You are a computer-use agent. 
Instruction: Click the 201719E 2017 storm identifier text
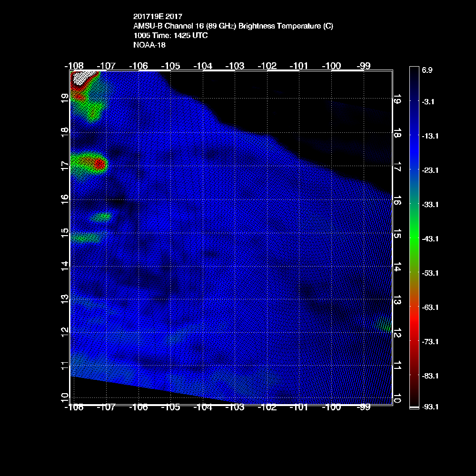pos(158,17)
